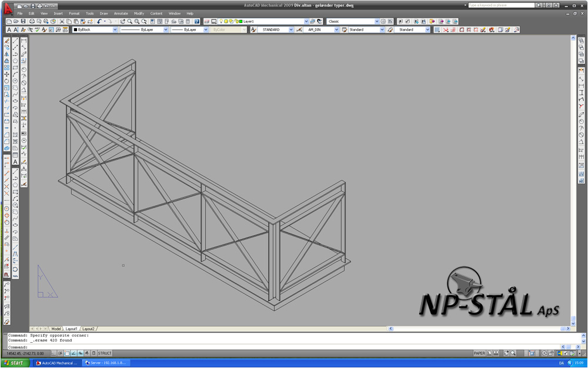588x368 pixels.
Task: Click the Zoom status bar magnifier icon
Action: 513,353
